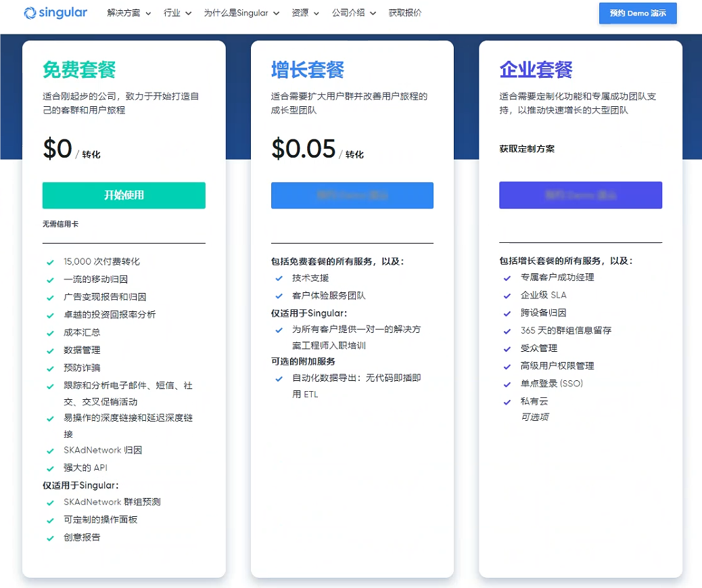The height and width of the screenshot is (588, 702).
Task: Click the green 开始使用 button
Action: point(124,196)
